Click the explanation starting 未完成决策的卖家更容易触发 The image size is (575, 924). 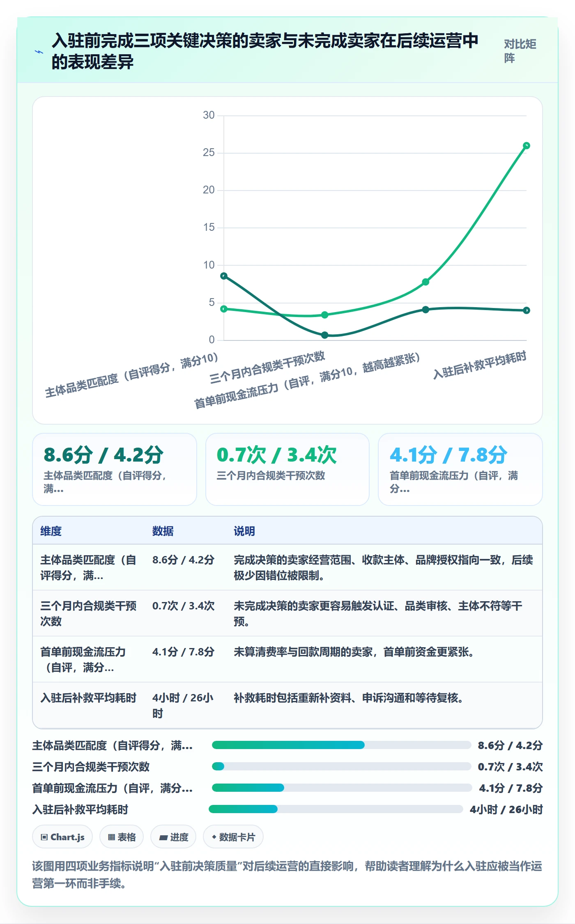(378, 614)
